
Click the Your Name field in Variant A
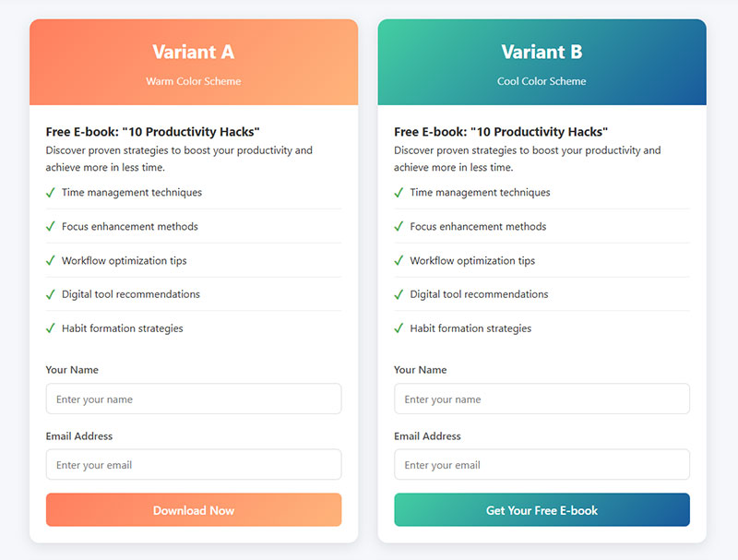tap(194, 399)
